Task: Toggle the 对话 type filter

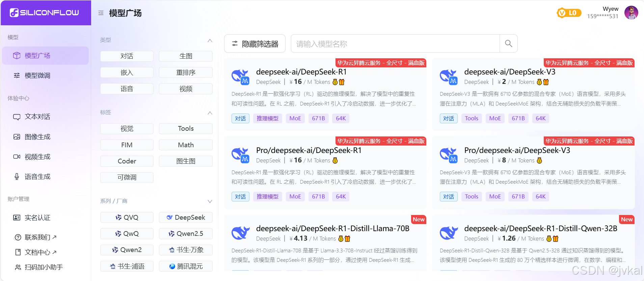Action: 127,56
